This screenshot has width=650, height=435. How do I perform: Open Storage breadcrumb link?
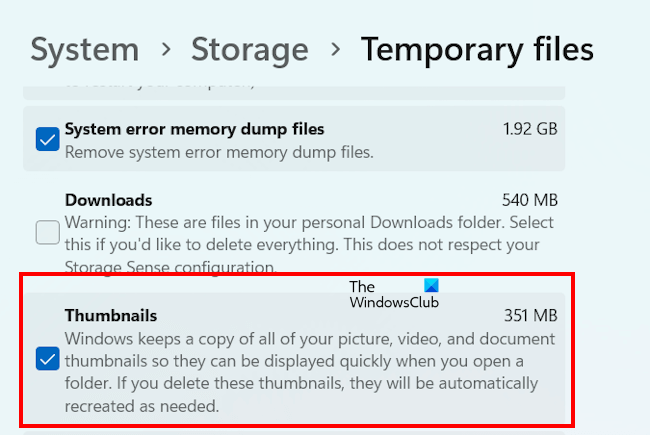[249, 49]
